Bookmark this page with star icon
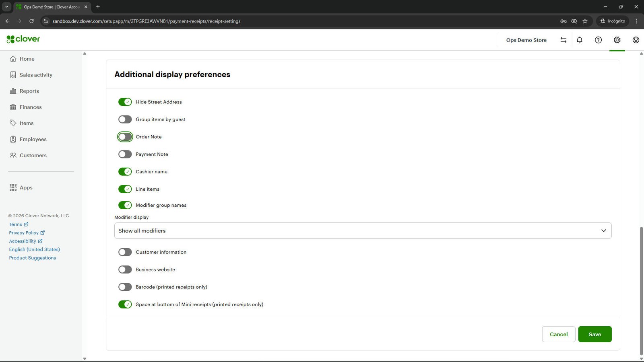 pyautogui.click(x=585, y=21)
